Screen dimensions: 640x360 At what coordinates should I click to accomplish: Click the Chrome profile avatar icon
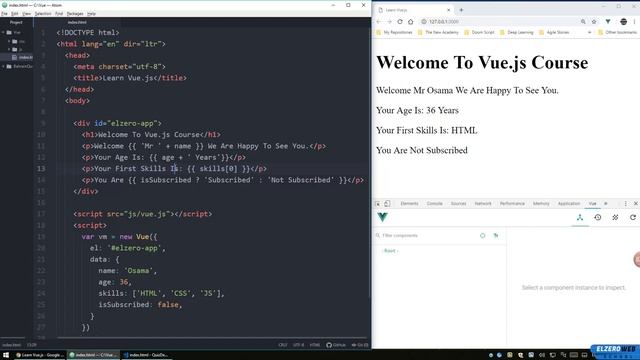click(x=623, y=22)
